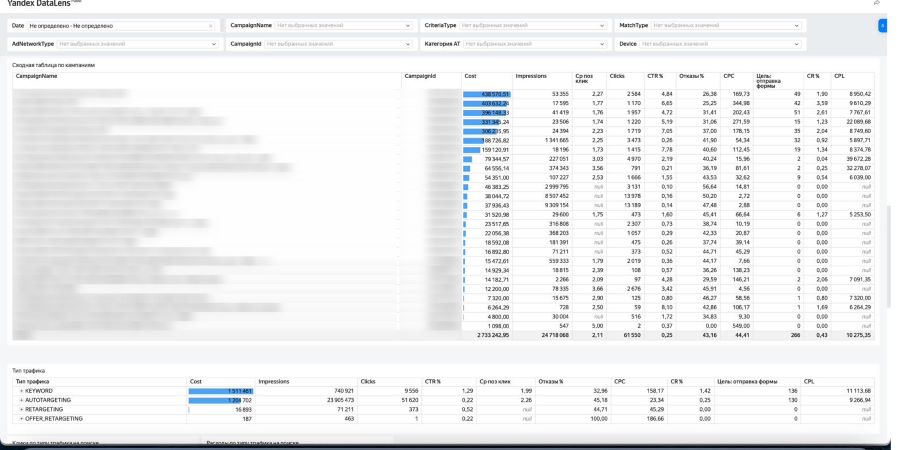Click the Cost bar cell showing 438 570,51
900x450 pixels.
tap(487, 94)
